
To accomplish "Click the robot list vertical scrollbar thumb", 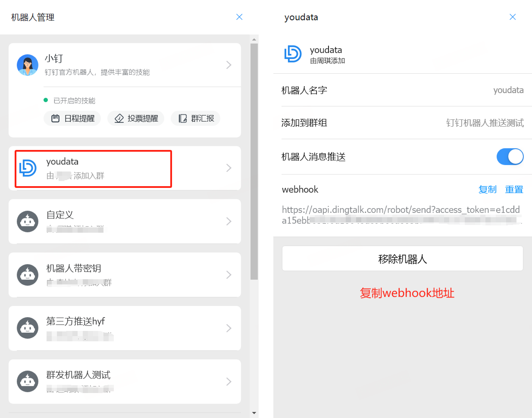I will 254,162.
